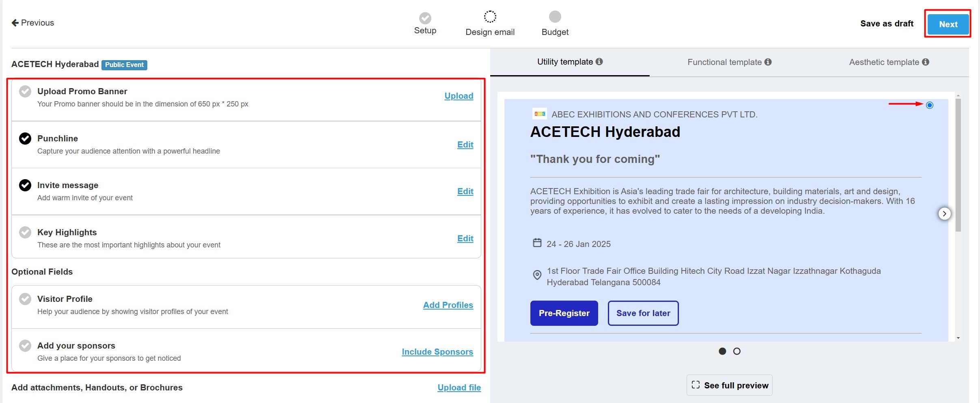
Task: Edit the Invite message
Action: 465,191
